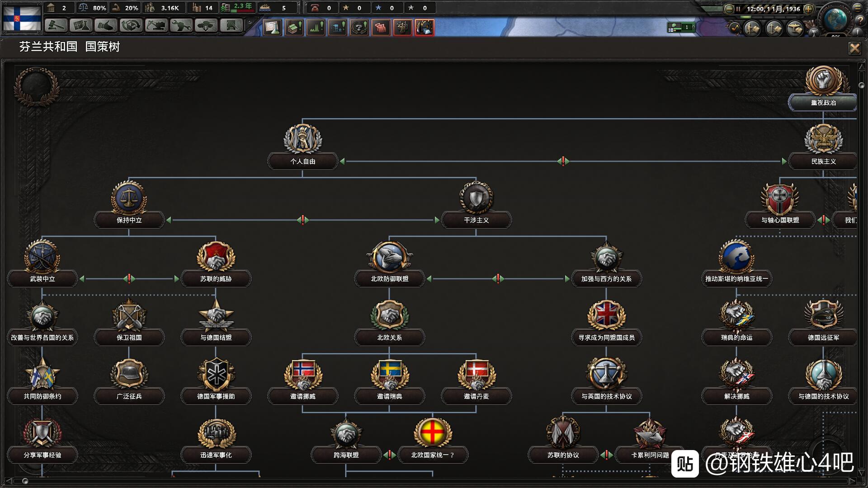868x488 pixels.
Task: Select the 保持中立 focus
Action: (129, 220)
